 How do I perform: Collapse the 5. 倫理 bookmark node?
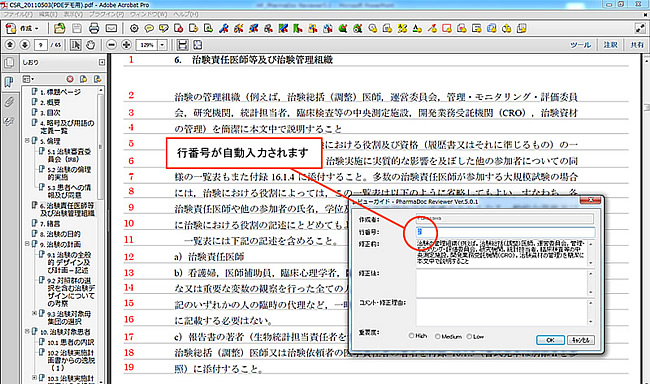27,141
